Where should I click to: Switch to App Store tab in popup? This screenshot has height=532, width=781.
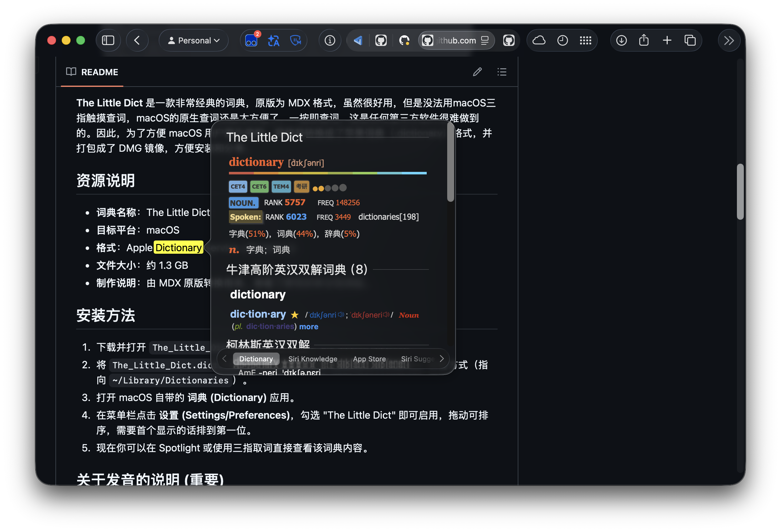(x=369, y=359)
